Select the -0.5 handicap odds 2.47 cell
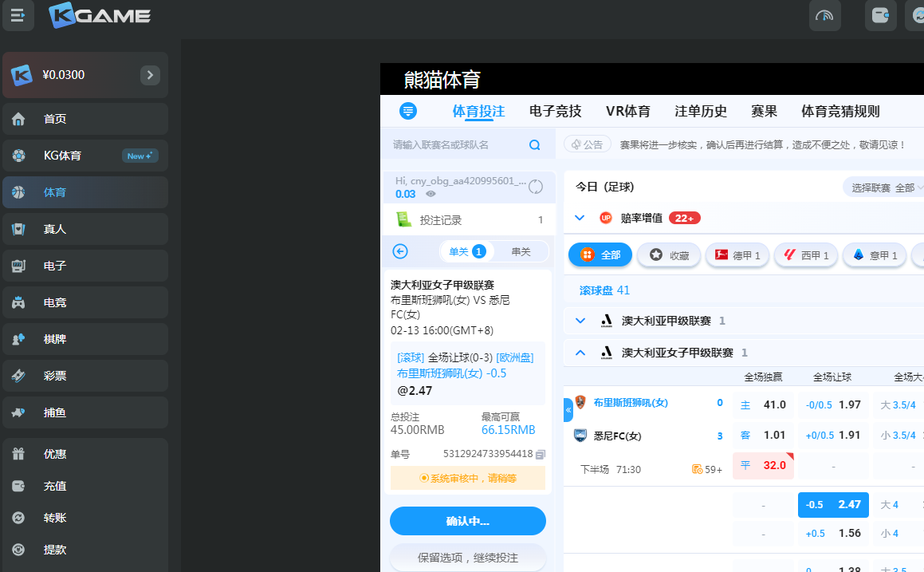Screen dimensions: 924x572 [832, 505]
